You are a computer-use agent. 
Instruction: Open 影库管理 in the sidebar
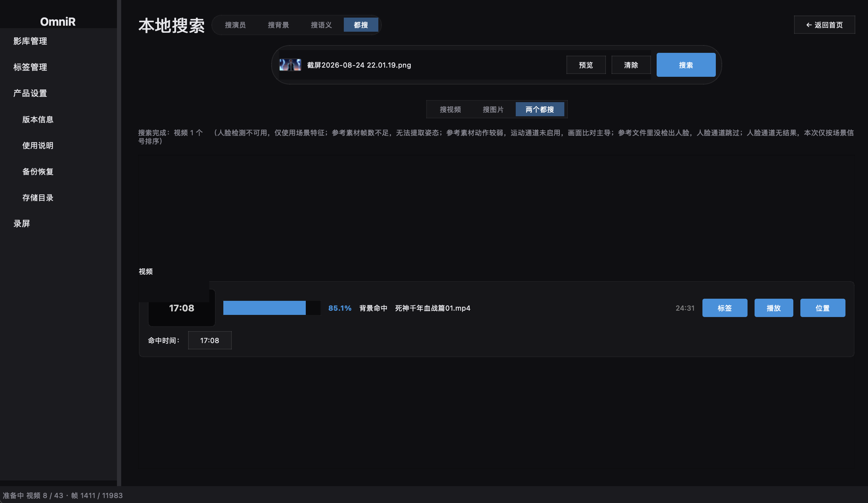[x=30, y=41]
